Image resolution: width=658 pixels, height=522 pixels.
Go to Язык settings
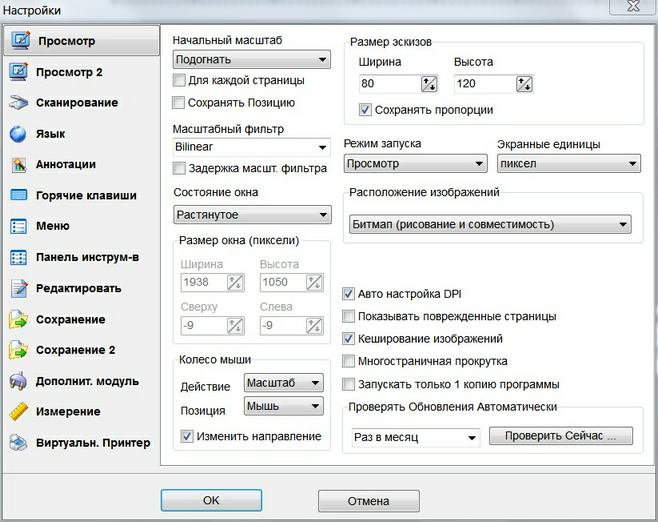50,134
